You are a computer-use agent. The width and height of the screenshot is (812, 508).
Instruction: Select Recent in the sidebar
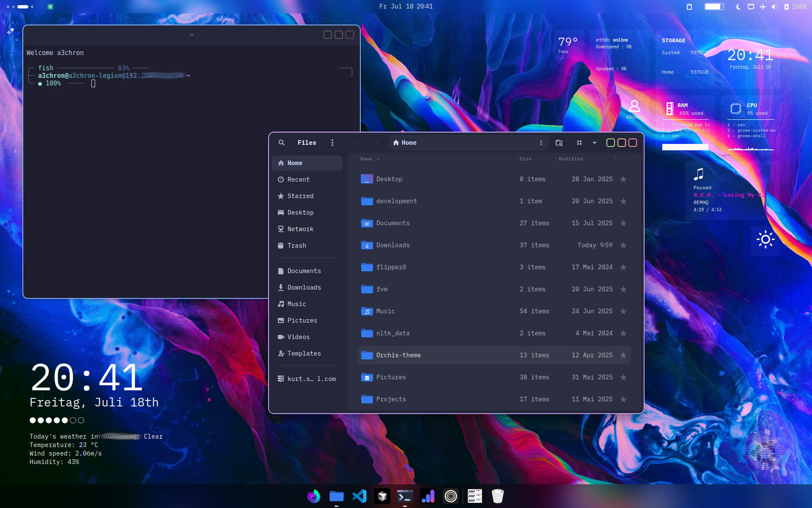(298, 179)
